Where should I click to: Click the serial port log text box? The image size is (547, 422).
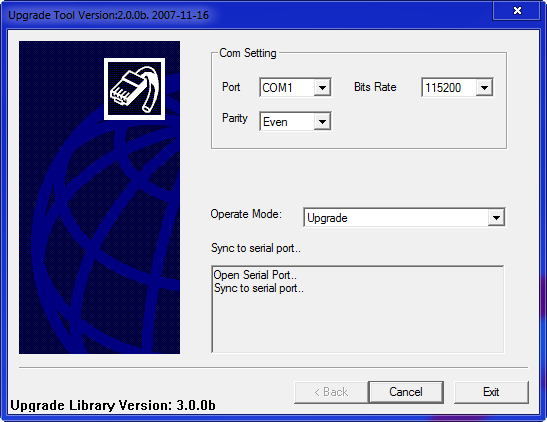(x=358, y=309)
